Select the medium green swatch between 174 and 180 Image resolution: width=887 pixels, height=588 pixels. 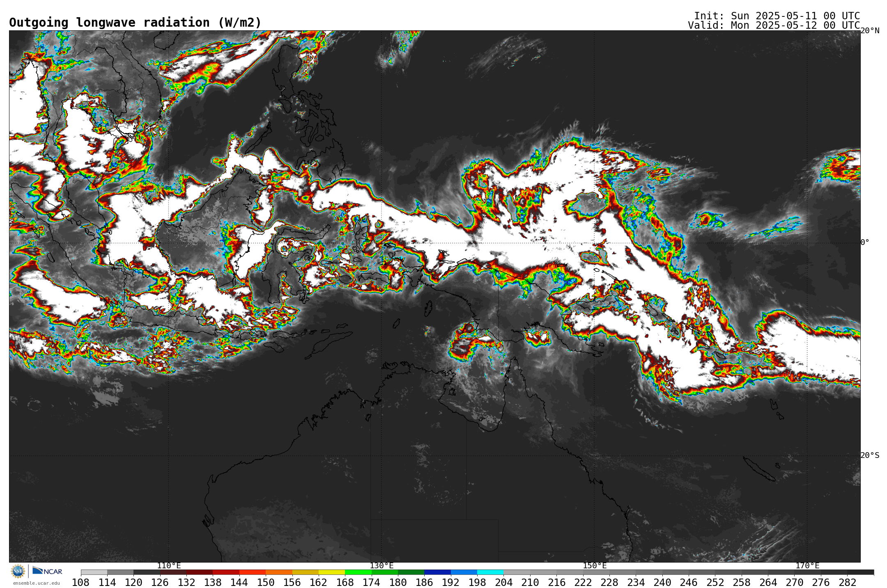pyautogui.click(x=385, y=572)
